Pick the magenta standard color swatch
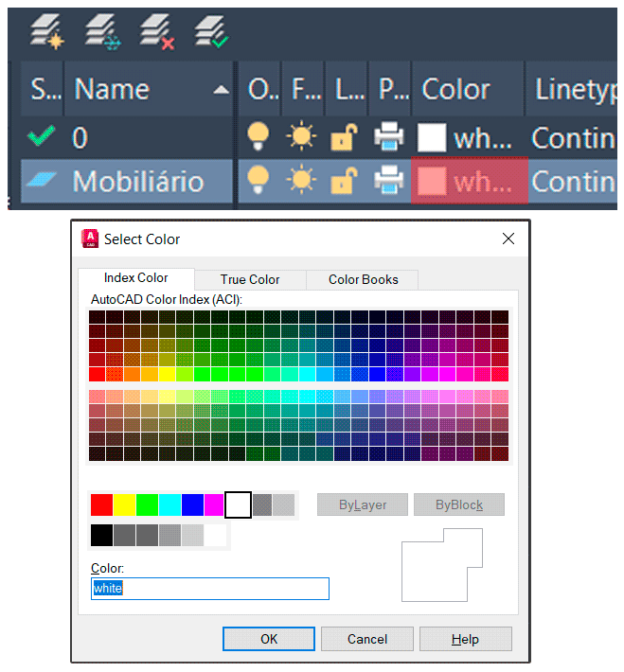624x672 pixels. [x=214, y=504]
